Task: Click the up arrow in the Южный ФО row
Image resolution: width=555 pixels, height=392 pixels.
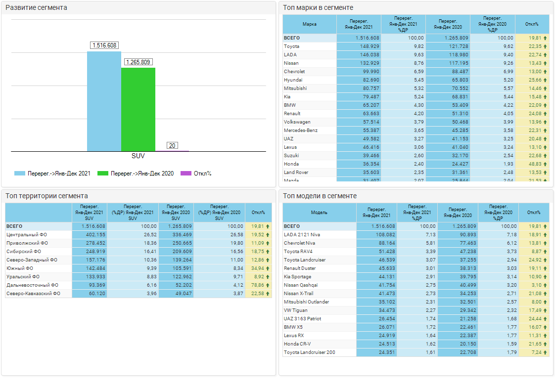Action: (x=268, y=268)
